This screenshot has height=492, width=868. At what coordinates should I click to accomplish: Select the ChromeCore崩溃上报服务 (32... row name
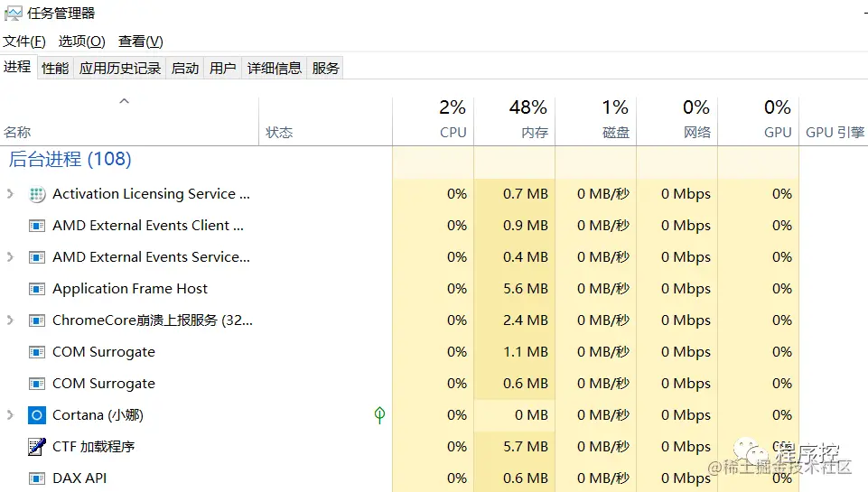coord(153,320)
